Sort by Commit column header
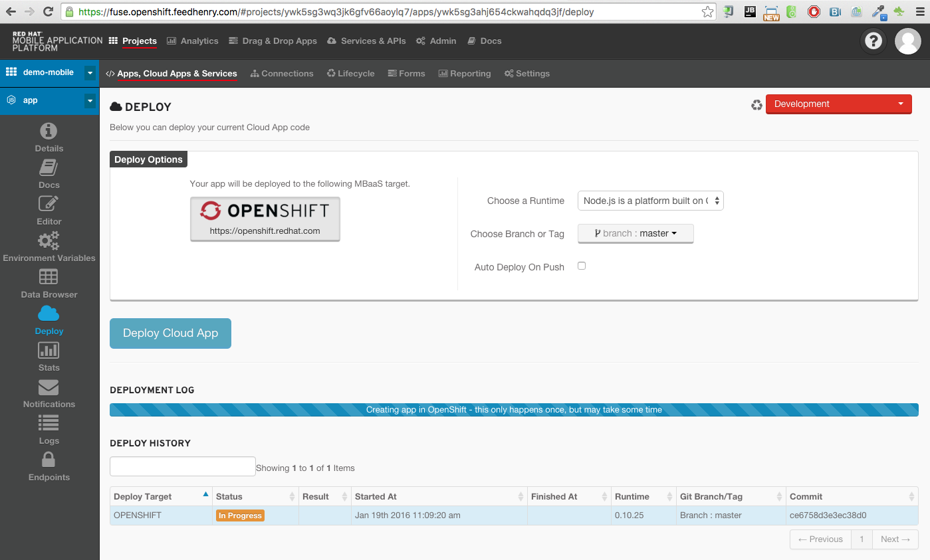The height and width of the screenshot is (560, 930). [x=852, y=496]
